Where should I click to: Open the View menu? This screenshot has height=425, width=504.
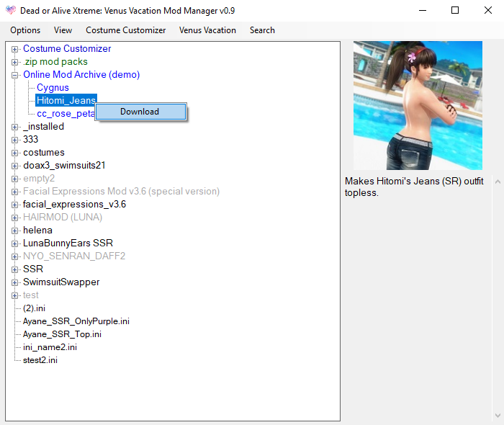click(63, 30)
